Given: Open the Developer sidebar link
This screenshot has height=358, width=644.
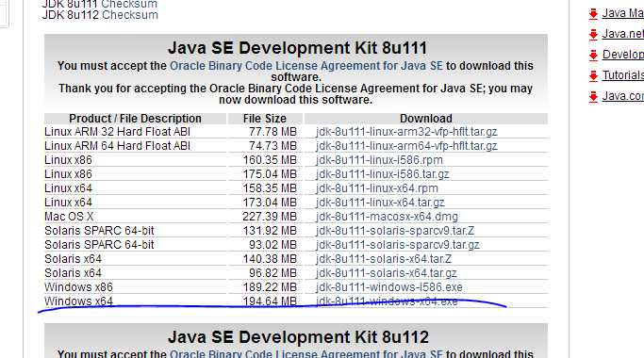Looking at the screenshot, I should 623,55.
